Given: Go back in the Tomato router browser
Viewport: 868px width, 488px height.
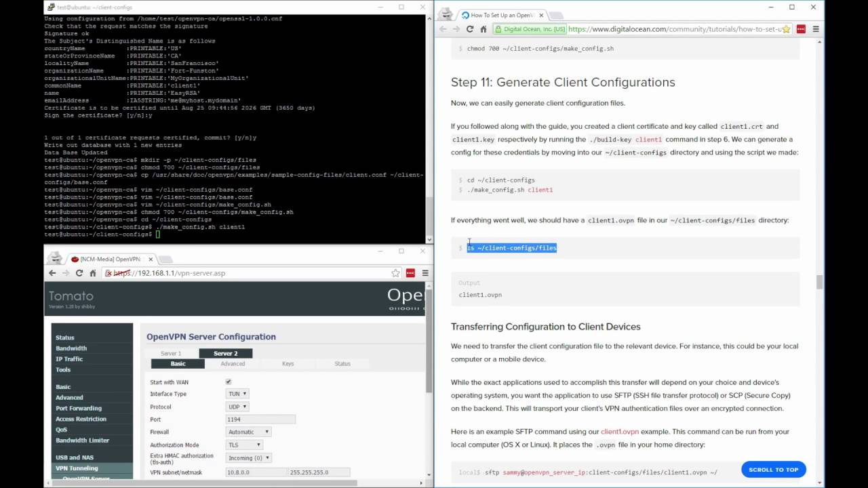Looking at the screenshot, I should tap(52, 272).
